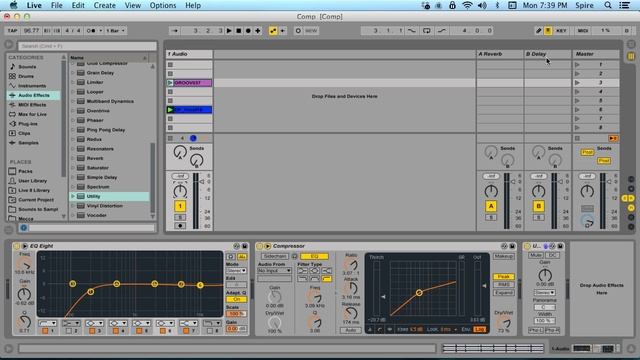Viewport: 640px width, 360px height.
Task: Toggle Return B track Activator
Action: coord(538,206)
